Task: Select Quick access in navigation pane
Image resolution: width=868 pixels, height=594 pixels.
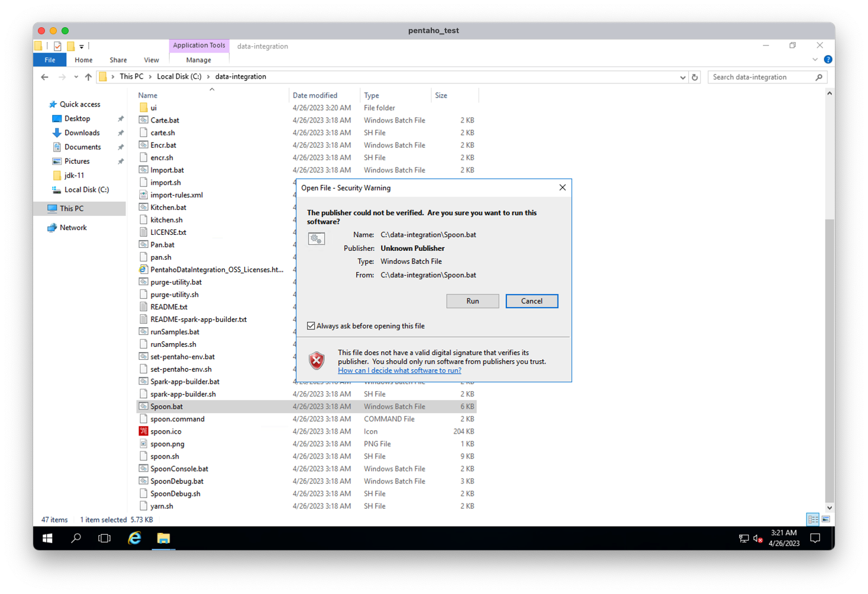Action: (80, 104)
